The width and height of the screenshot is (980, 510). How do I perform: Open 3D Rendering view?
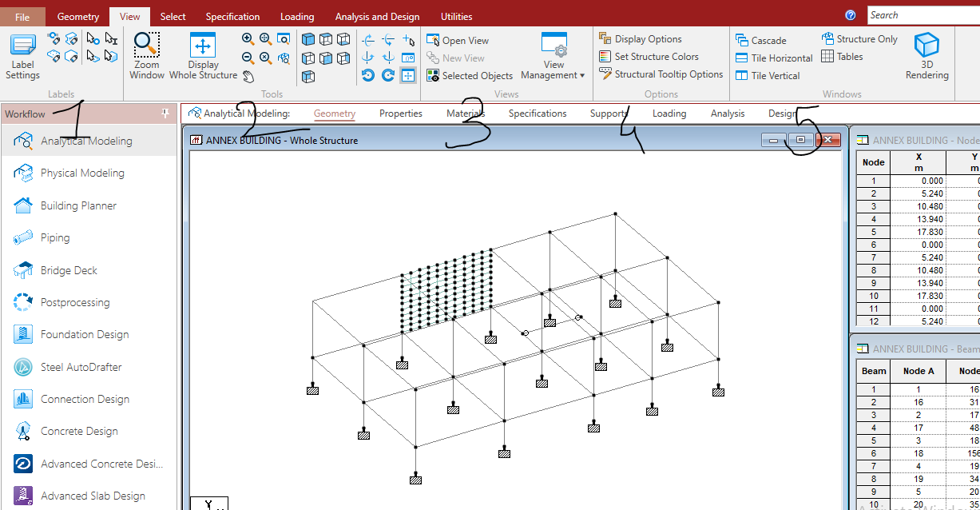(x=926, y=54)
